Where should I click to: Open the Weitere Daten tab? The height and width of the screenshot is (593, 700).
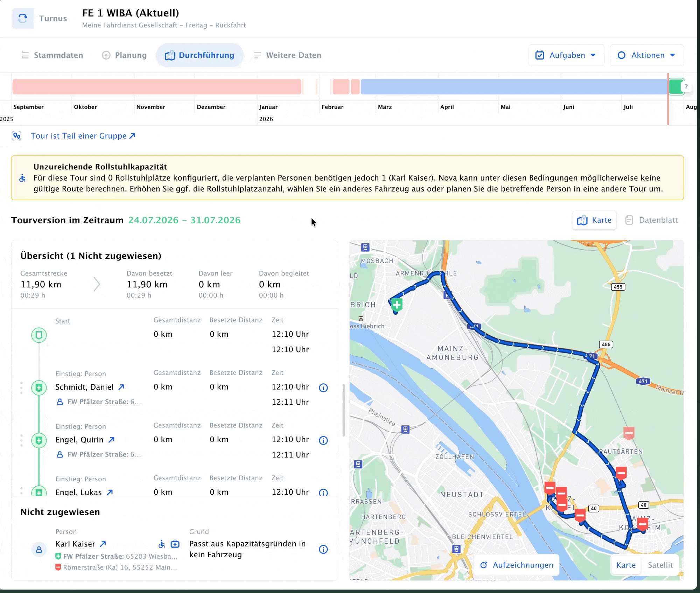(288, 55)
